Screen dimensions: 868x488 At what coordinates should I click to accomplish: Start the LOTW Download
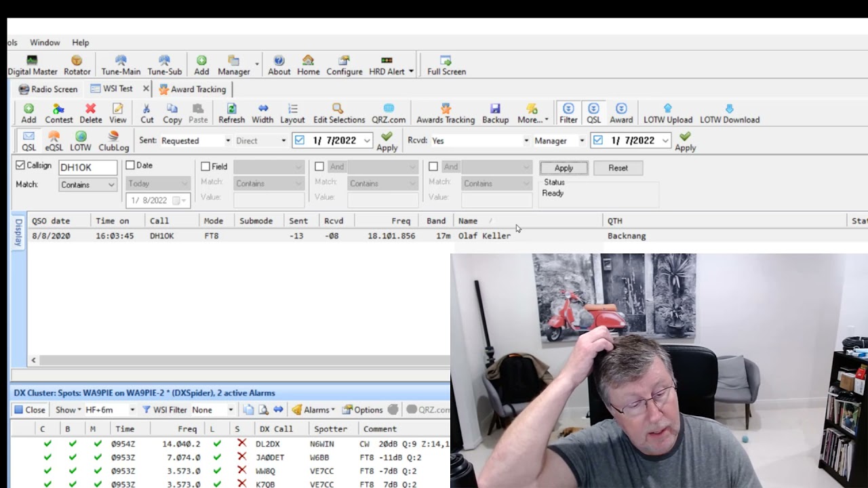click(x=730, y=113)
